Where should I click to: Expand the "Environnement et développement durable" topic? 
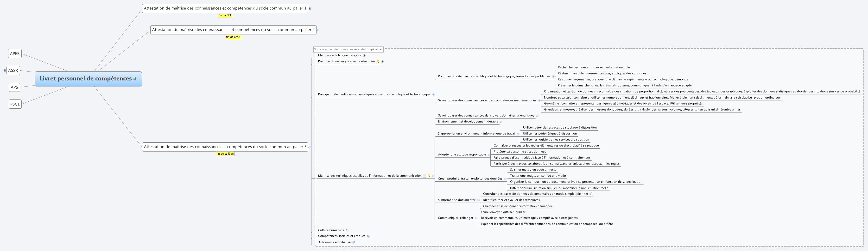point(501,121)
